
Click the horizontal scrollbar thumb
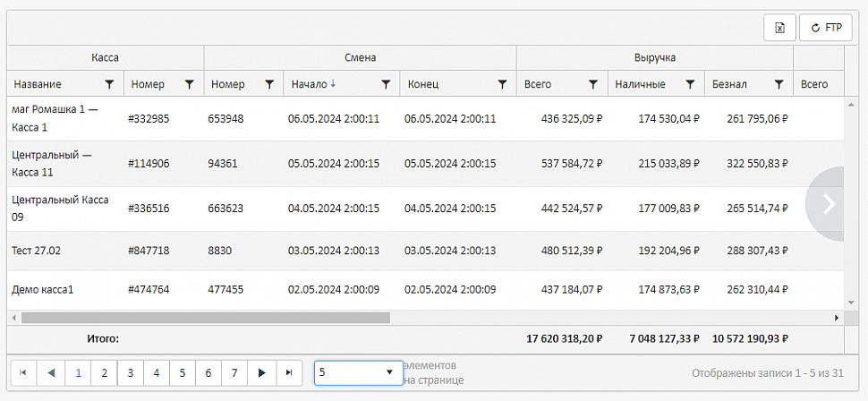click(206, 318)
